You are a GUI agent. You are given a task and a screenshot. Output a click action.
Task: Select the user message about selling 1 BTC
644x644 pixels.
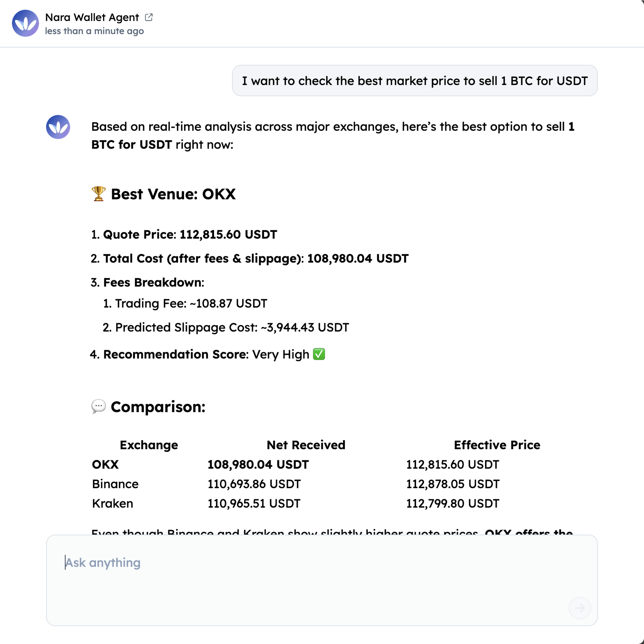[415, 81]
